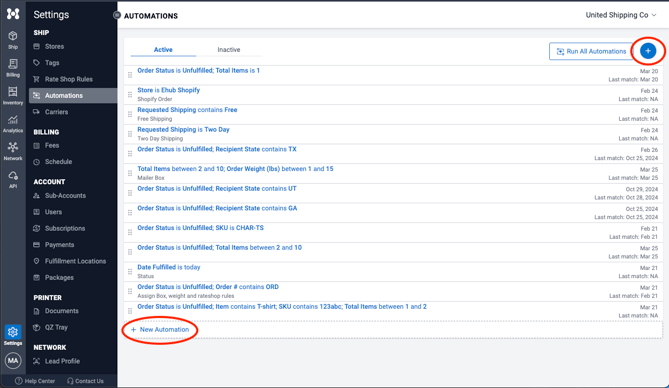Open Analytics from the left rail
The height and width of the screenshot is (388, 669).
(x=13, y=124)
